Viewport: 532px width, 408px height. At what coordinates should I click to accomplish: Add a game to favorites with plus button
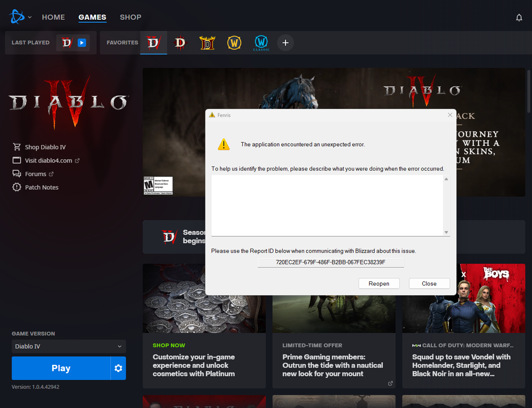coord(285,43)
